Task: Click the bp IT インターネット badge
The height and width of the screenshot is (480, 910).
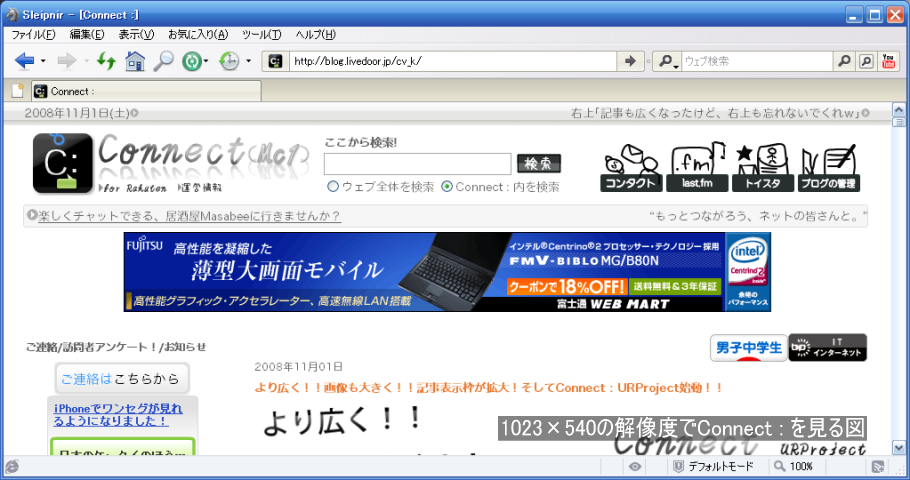Action: point(828,348)
